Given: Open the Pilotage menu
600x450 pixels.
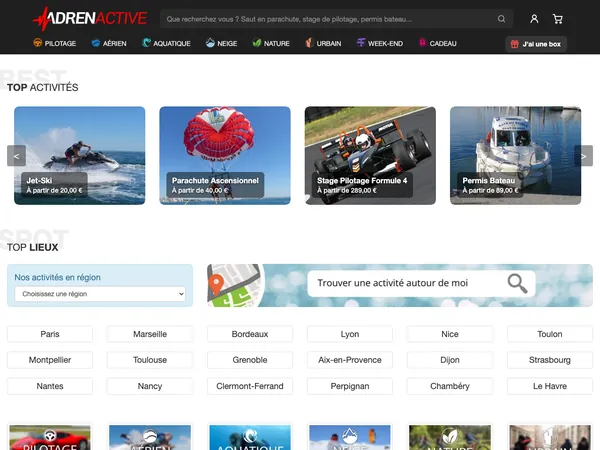Looking at the screenshot, I should tap(55, 43).
